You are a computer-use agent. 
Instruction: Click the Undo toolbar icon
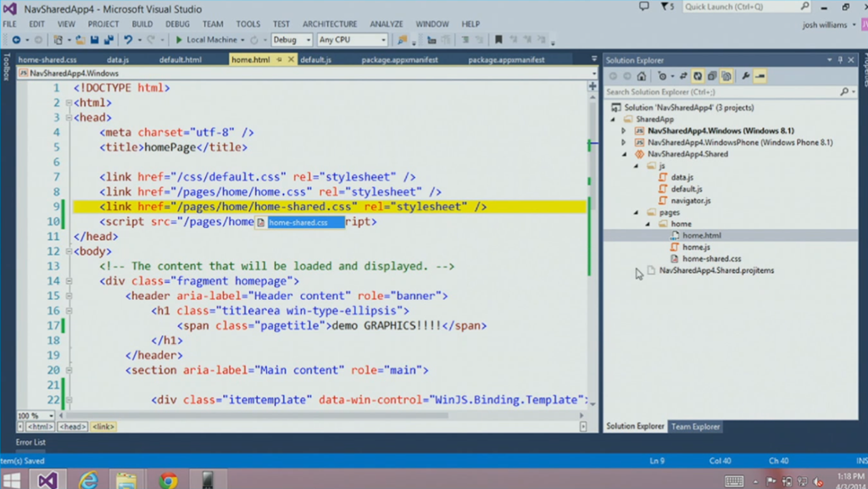tap(128, 40)
